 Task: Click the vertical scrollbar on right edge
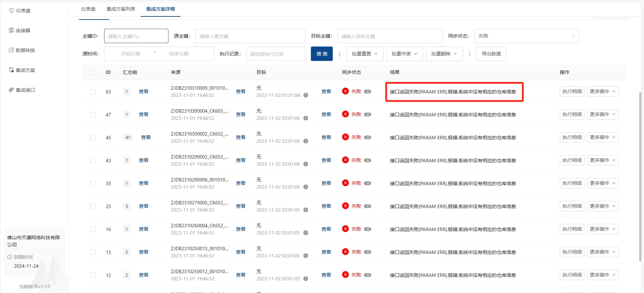[x=640, y=171]
